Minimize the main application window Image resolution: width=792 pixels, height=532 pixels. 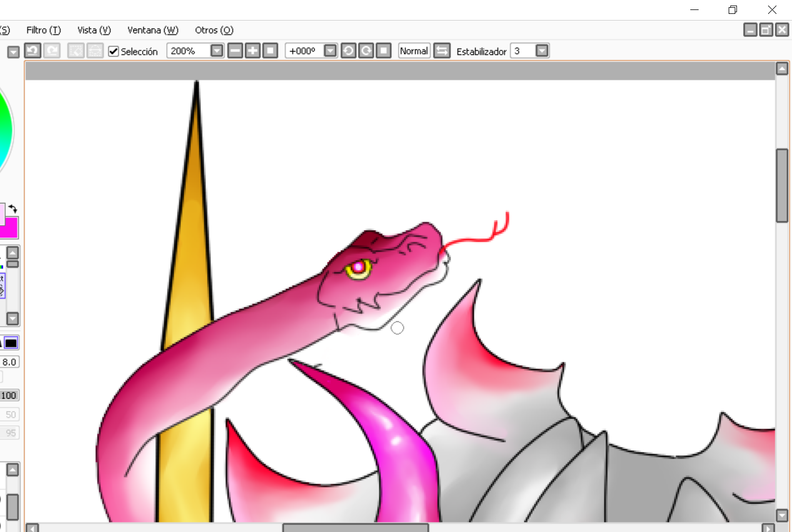point(694,9)
